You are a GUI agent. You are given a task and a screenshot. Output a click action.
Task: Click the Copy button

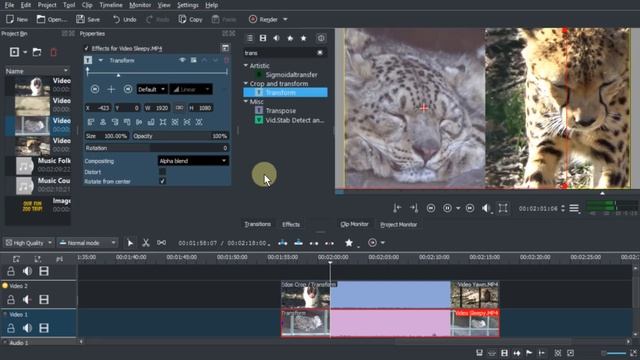click(x=191, y=19)
